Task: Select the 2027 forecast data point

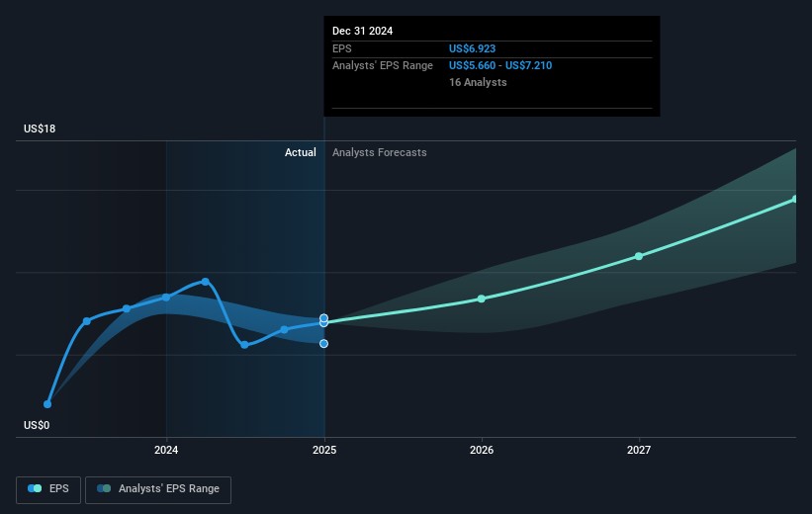Action: click(639, 256)
